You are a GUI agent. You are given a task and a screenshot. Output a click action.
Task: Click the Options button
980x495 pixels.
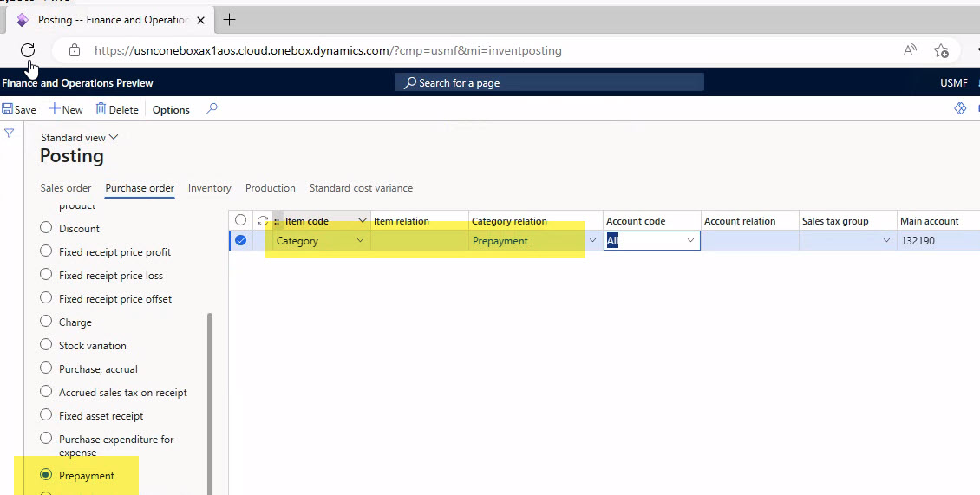point(171,110)
